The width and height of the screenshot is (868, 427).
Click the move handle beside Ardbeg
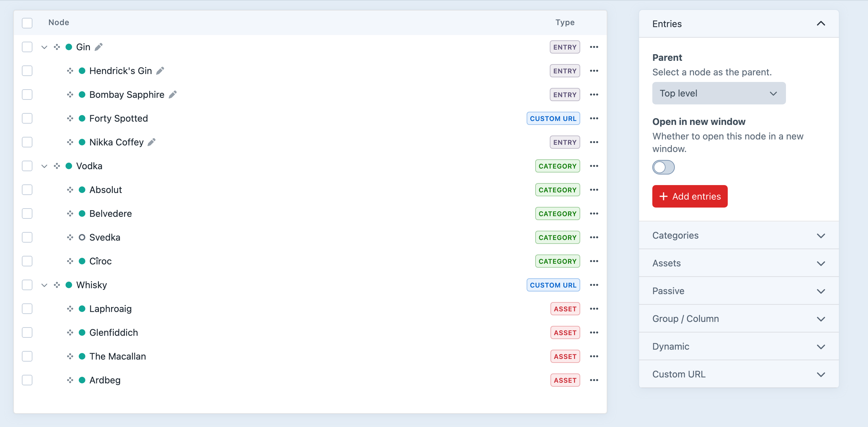[x=70, y=380]
